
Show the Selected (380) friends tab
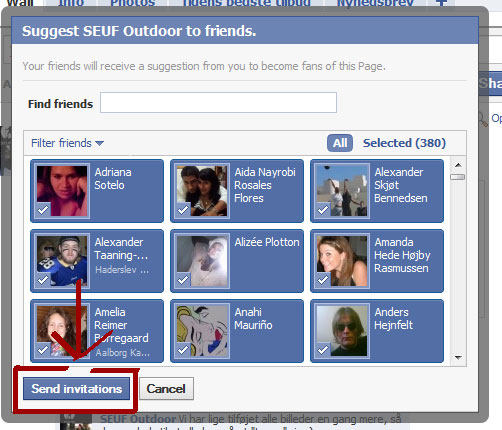404,143
